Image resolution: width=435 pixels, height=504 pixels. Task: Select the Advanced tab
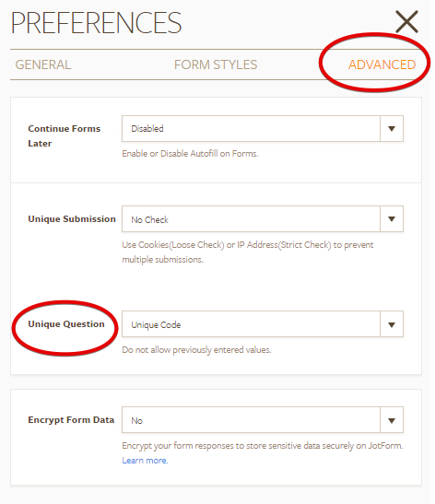click(382, 64)
